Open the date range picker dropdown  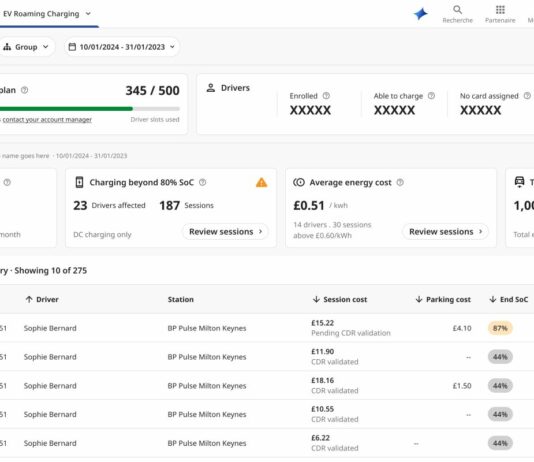tap(122, 47)
